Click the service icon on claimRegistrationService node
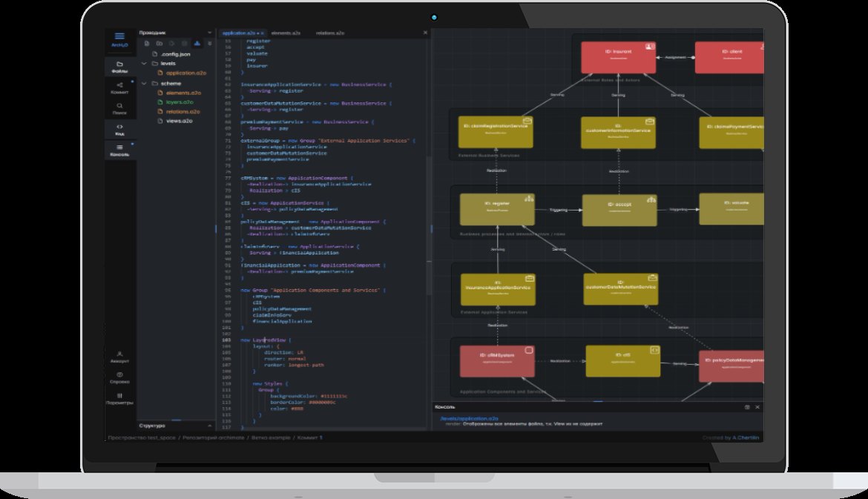Screen dimensions: 868x499 point(527,121)
